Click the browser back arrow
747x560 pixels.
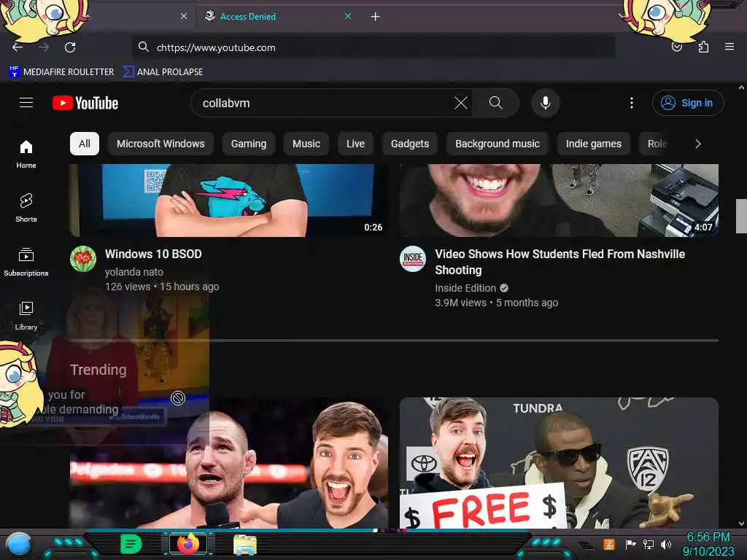pos(18,47)
